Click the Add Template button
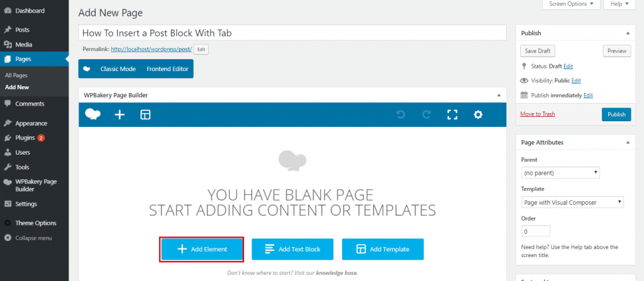Image resolution: width=644 pixels, height=281 pixels. [383, 250]
